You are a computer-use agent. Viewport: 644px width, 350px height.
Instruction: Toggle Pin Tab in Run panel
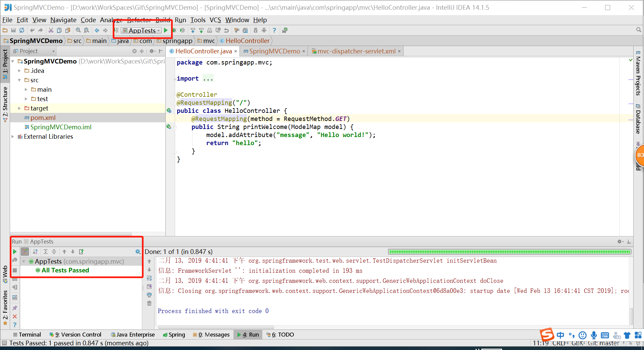pyautogui.click(x=15, y=308)
